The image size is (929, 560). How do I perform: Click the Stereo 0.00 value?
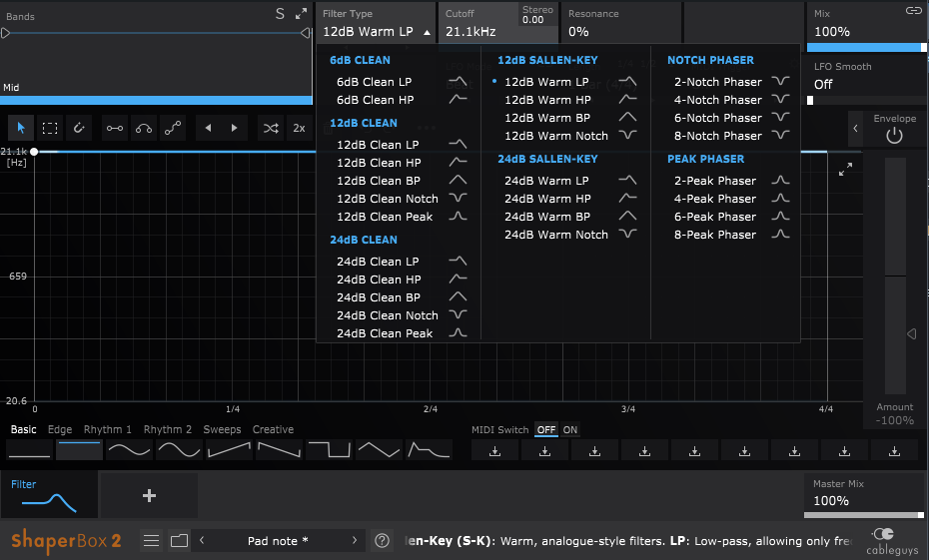coord(532,20)
